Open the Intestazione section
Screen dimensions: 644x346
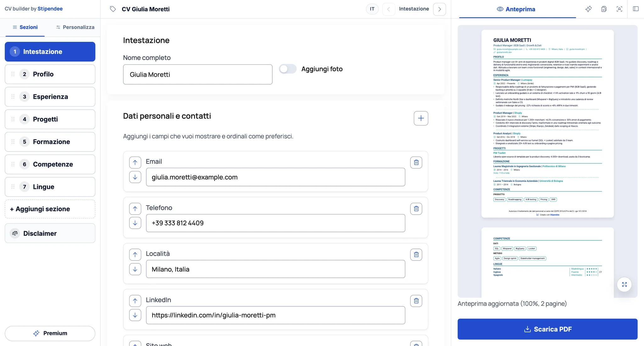[50, 52]
